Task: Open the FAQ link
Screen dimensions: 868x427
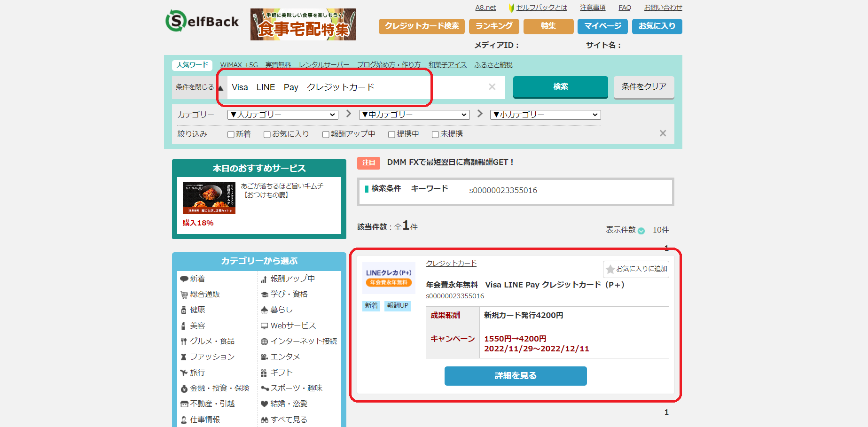Action: (625, 8)
